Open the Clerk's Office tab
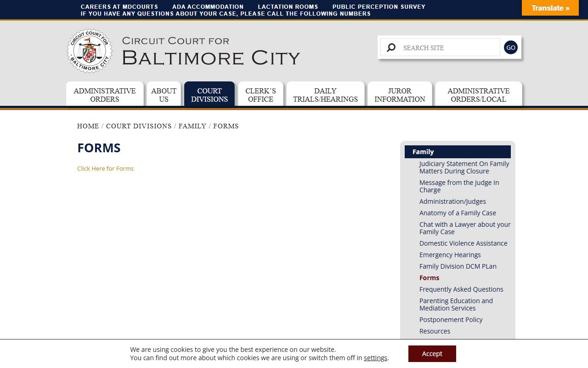This screenshot has width=588, height=368. (260, 95)
